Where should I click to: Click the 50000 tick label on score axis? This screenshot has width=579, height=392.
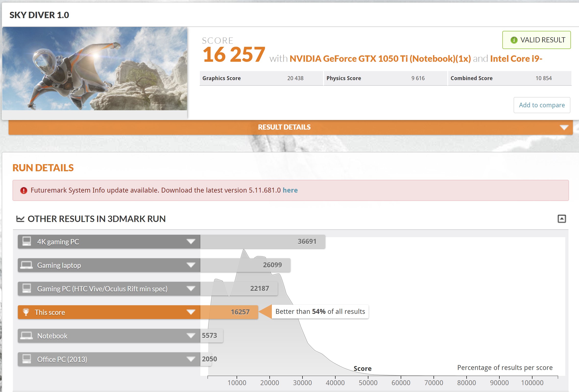coord(368,383)
